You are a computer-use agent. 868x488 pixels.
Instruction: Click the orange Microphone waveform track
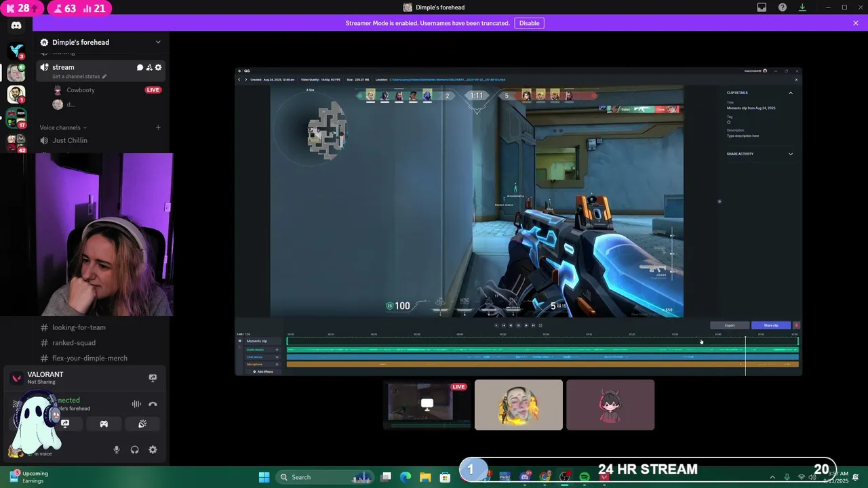click(x=542, y=365)
